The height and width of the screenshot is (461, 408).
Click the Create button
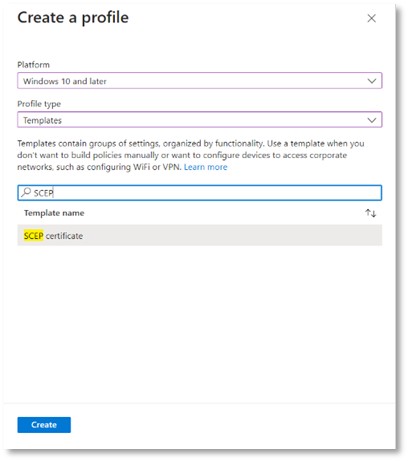44,425
